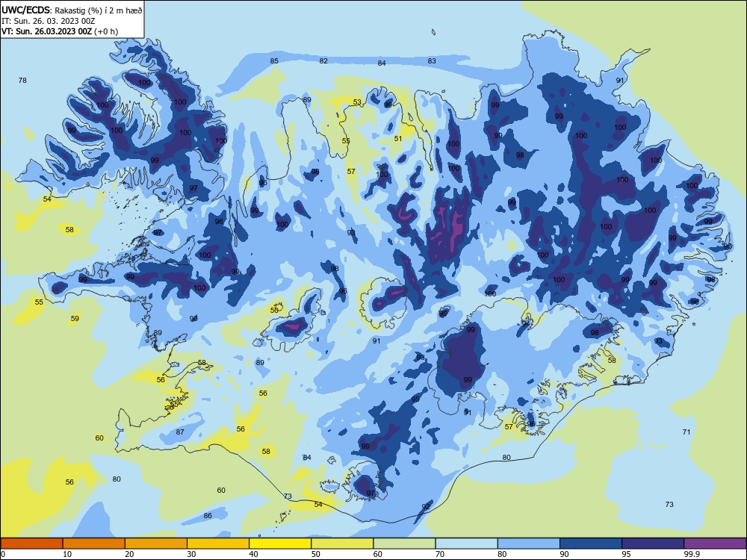Click the dark red 0–10 legend swatch
The height and width of the screenshot is (560, 747).
(31, 544)
